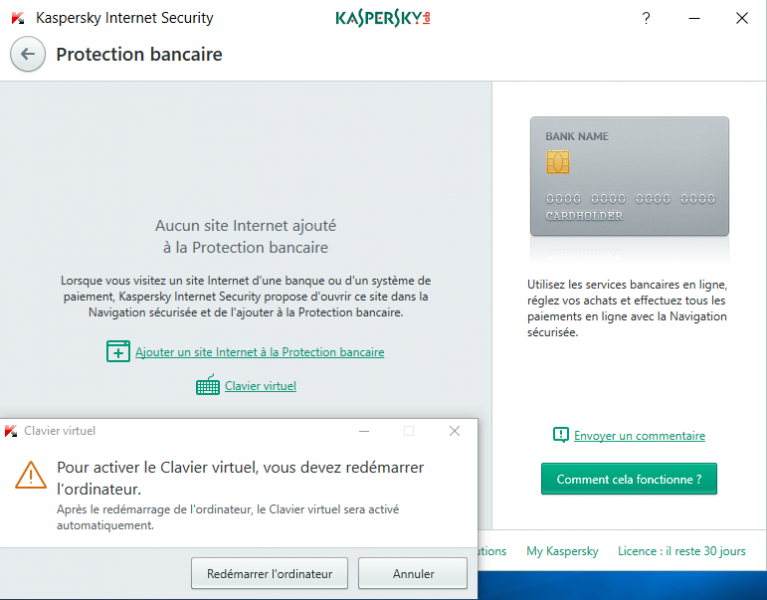Click the Annuler button
767x600 pixels.
[413, 573]
